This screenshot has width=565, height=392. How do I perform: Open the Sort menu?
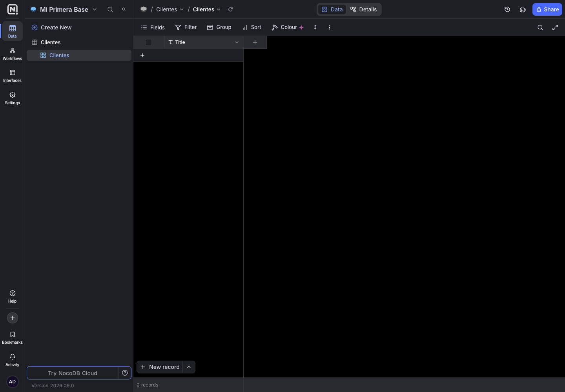[x=252, y=27]
